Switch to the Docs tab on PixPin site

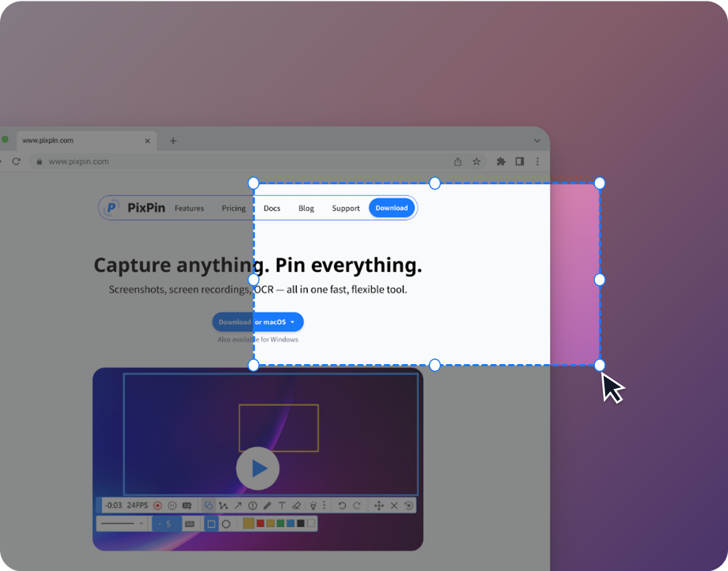271,208
